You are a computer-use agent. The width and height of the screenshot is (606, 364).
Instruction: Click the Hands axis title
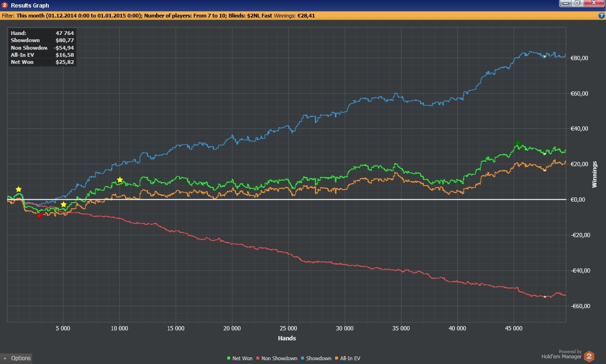click(x=287, y=338)
